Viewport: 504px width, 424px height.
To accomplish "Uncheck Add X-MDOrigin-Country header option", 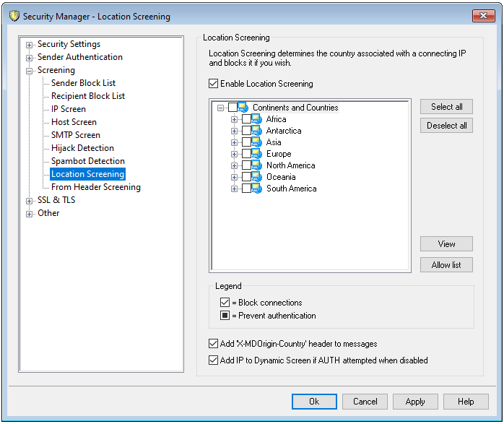I will pyautogui.click(x=213, y=344).
